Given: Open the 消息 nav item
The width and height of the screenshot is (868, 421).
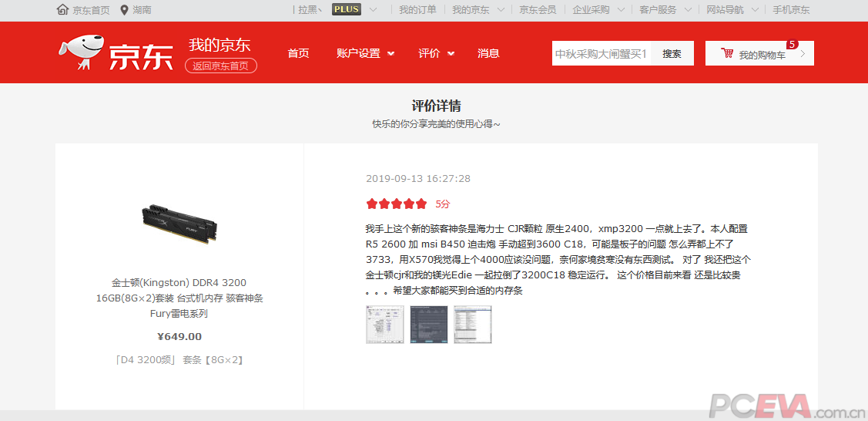Looking at the screenshot, I should pos(488,54).
